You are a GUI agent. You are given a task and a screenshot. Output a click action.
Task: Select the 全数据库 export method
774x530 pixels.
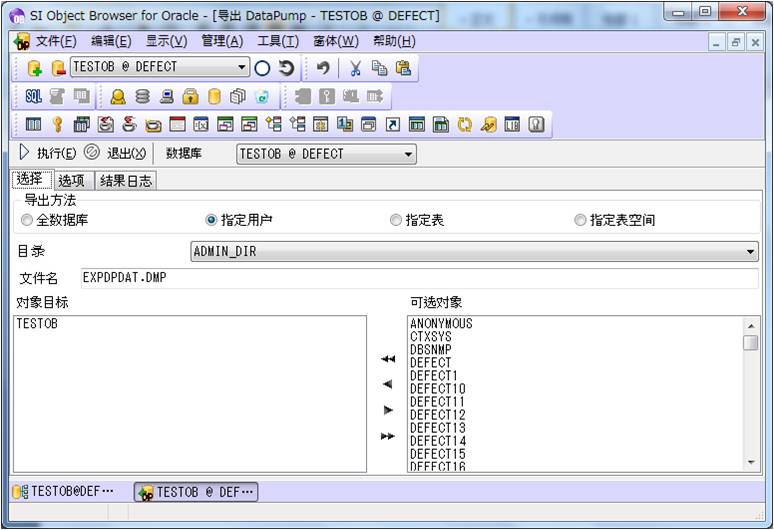[55, 220]
